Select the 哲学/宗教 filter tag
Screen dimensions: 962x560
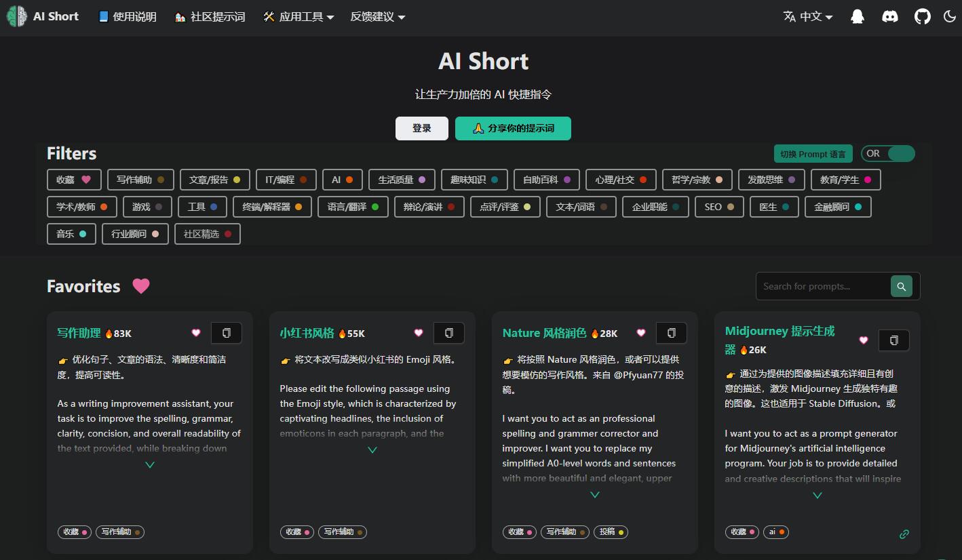click(x=697, y=180)
